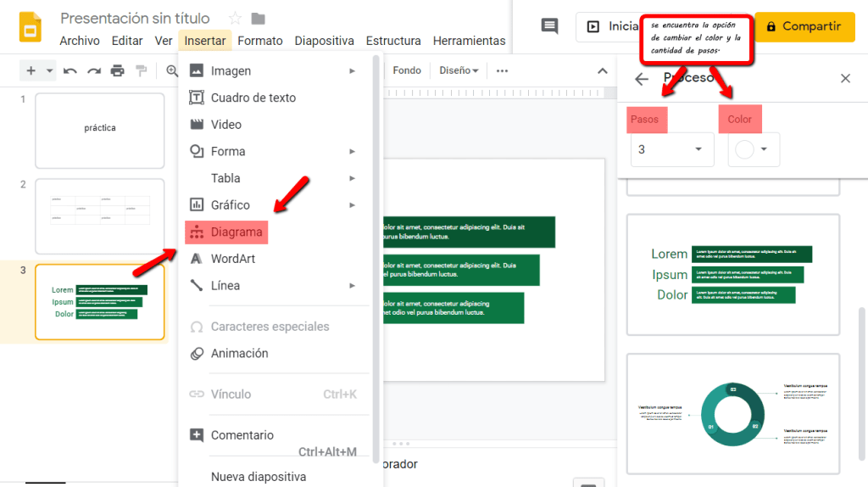This screenshot has height=487, width=868.
Task: Choose WordArt in the Insertar menu
Action: (x=232, y=259)
